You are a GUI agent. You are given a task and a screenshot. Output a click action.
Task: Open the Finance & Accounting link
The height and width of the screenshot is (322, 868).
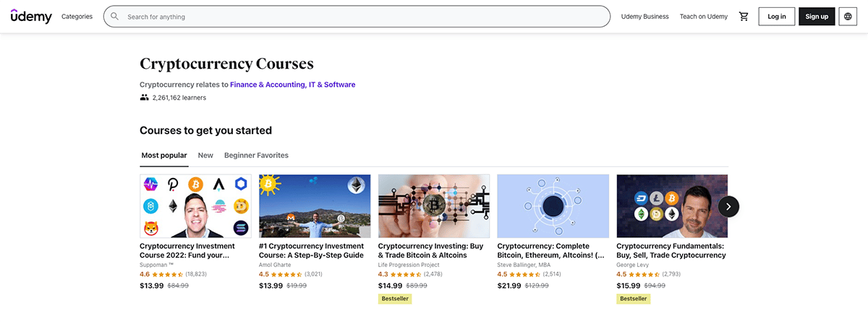pos(268,85)
